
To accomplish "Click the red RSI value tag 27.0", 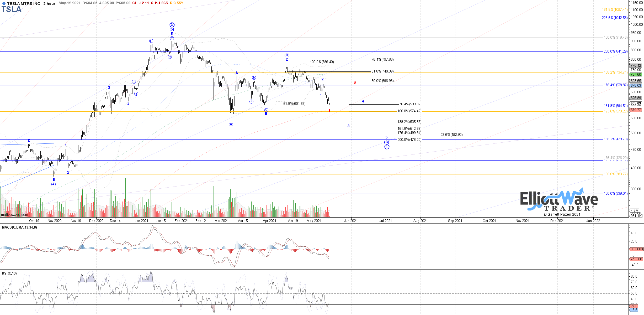I will pos(634,306).
